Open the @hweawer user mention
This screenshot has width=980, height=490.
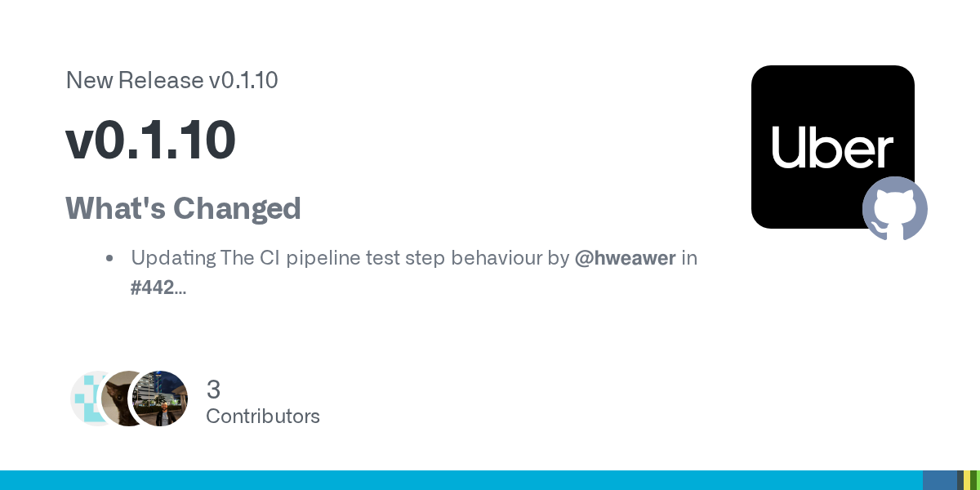point(625,259)
